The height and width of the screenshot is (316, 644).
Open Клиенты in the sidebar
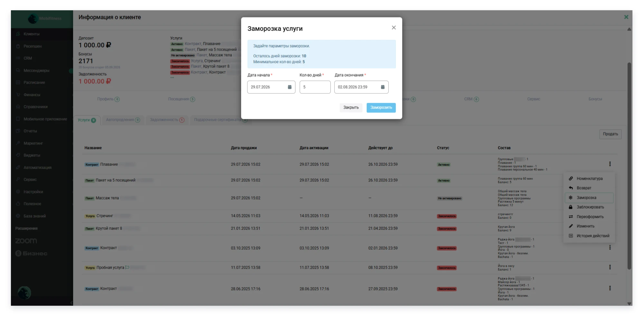click(x=42, y=34)
